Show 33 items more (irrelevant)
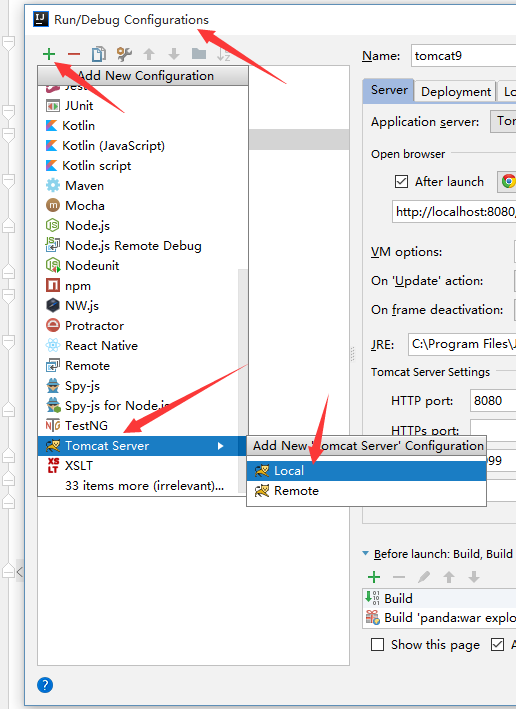 click(x=142, y=486)
